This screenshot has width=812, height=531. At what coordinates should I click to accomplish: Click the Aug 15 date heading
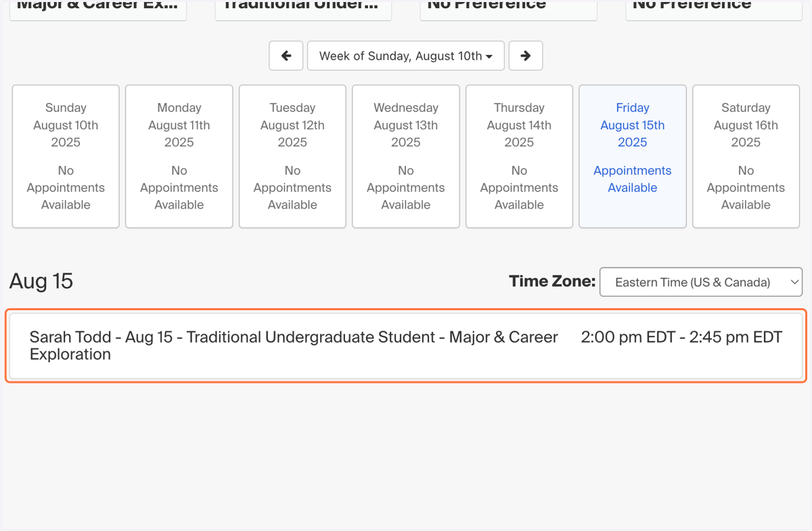(41, 281)
